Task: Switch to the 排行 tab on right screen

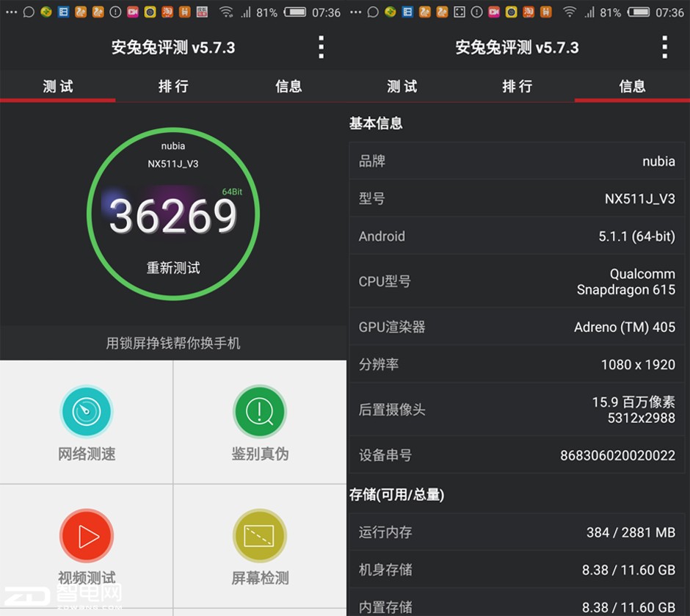Action: click(517, 86)
